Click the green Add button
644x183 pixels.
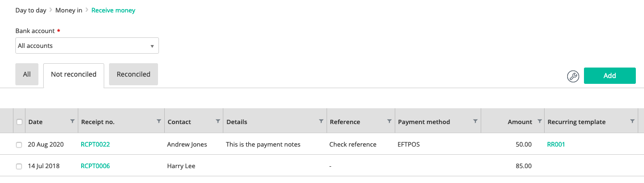[x=610, y=76]
